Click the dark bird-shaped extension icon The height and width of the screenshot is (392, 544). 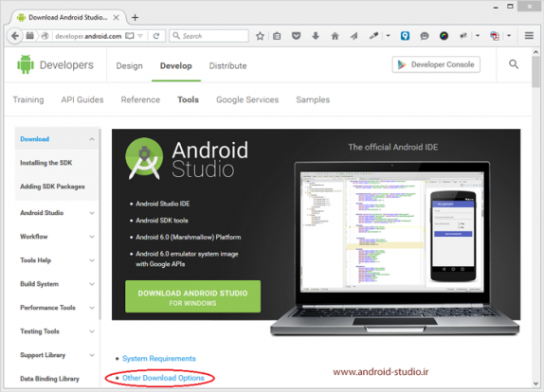[x=463, y=36]
